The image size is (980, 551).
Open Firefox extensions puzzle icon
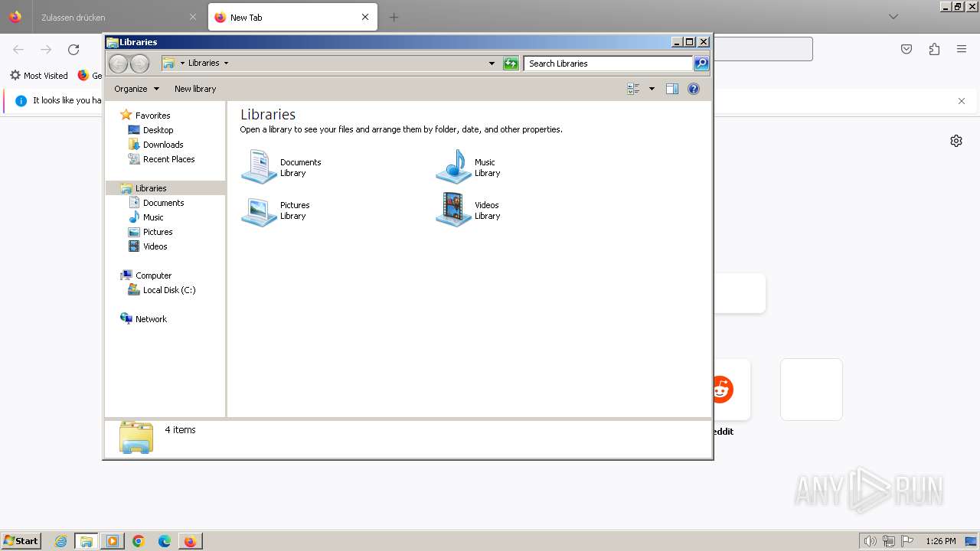pyautogui.click(x=934, y=49)
